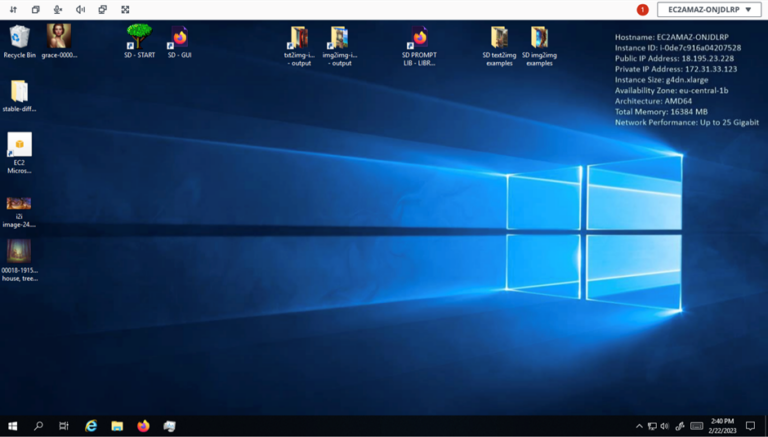Image resolution: width=768 pixels, height=437 pixels.
Task: Launch Firefox from the taskbar
Action: 143,426
